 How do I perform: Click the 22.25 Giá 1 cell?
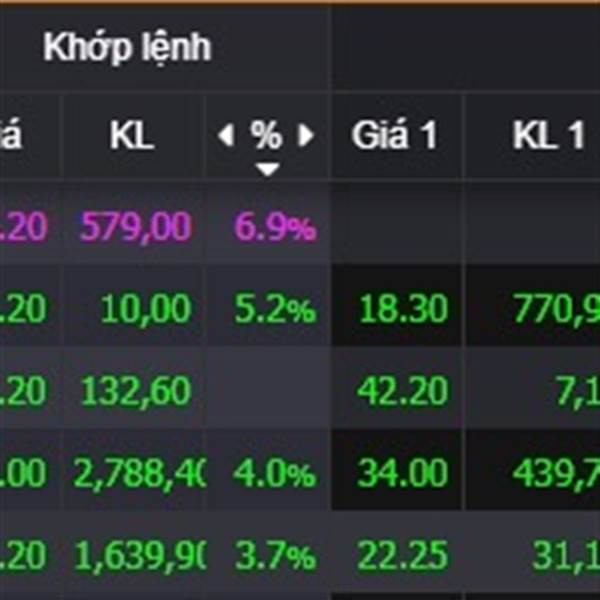403,556
